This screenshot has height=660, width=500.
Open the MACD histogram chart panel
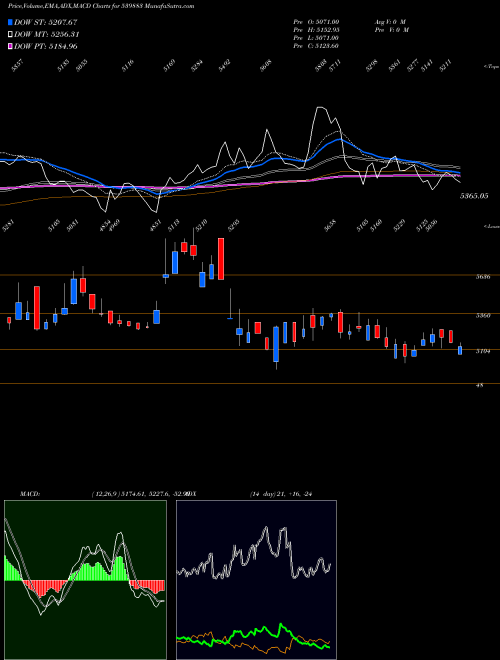click(85, 580)
